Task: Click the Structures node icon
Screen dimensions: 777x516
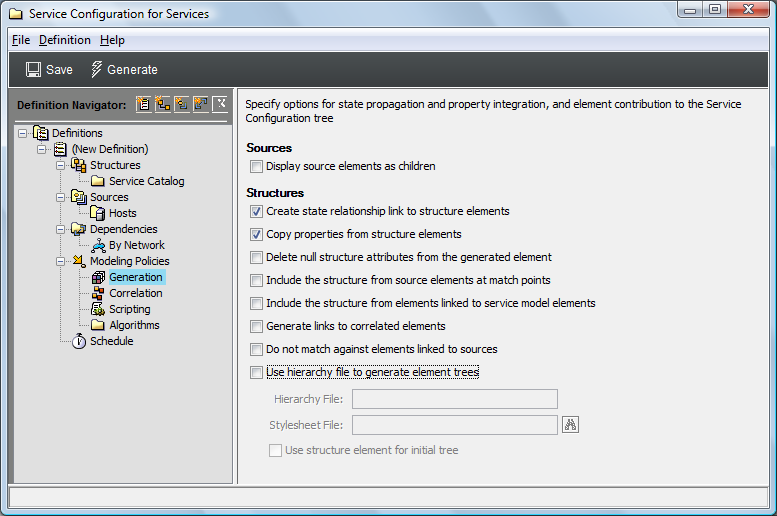Action: (79, 165)
